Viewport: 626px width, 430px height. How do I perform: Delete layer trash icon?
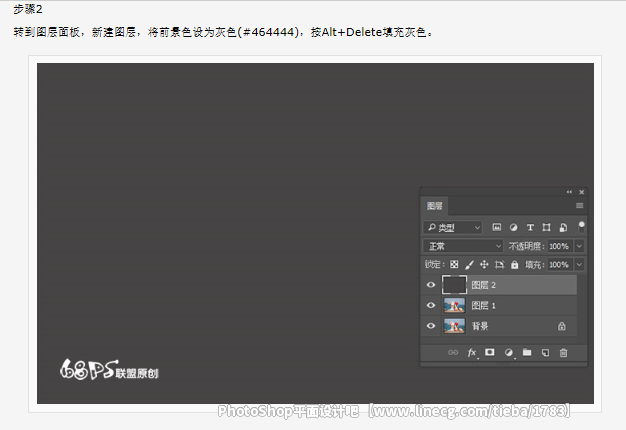[x=563, y=353]
